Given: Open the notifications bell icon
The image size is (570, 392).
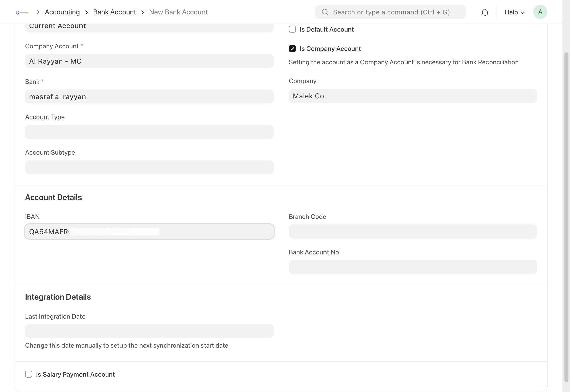Looking at the screenshot, I should tap(485, 12).
